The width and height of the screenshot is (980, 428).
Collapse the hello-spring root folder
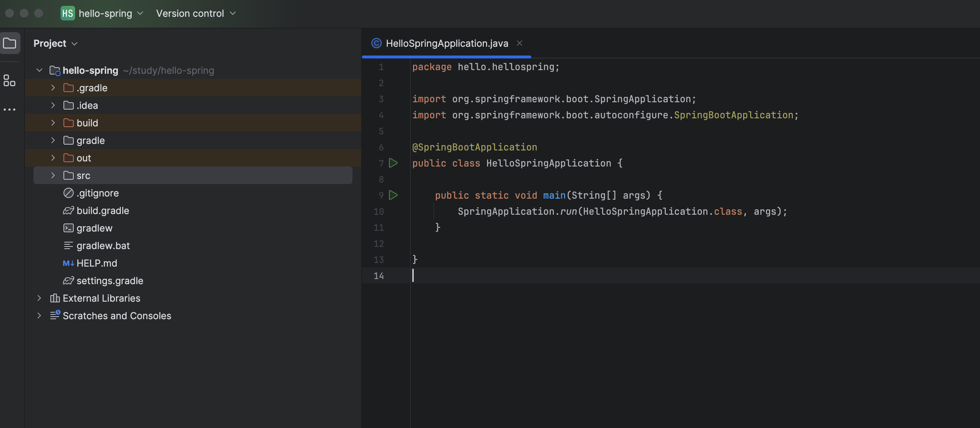tap(39, 70)
